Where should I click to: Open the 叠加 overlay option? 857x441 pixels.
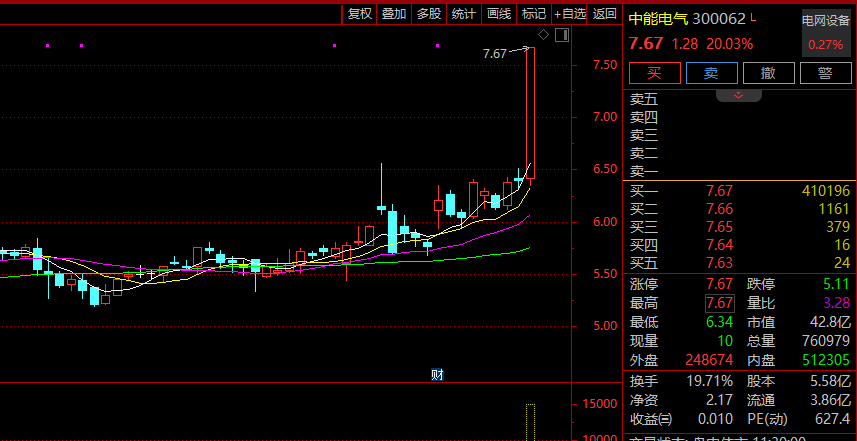pos(394,13)
